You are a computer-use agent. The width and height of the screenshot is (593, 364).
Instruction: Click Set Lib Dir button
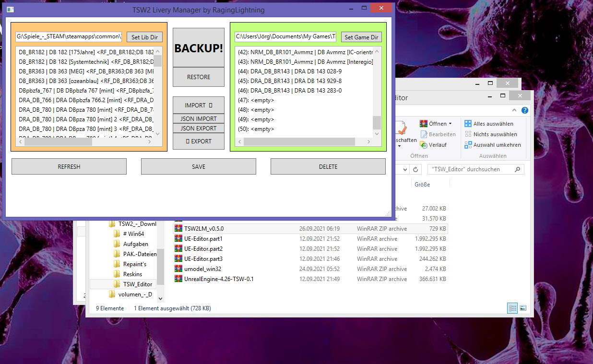[x=145, y=37]
